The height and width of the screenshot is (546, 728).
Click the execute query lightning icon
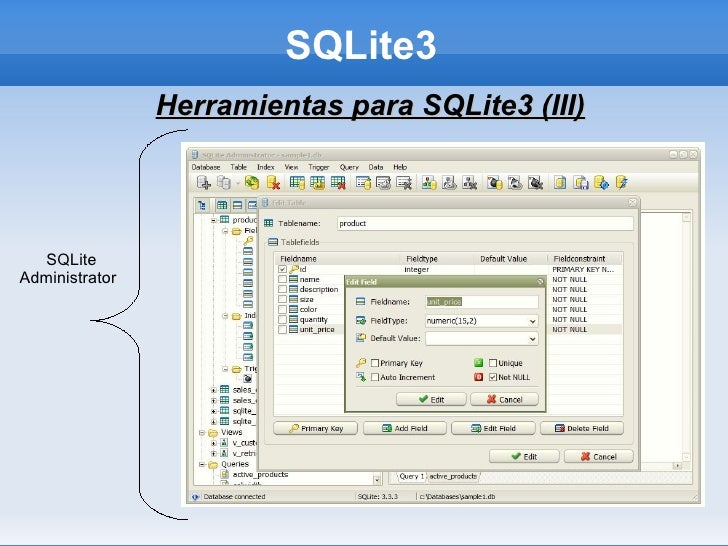pyautogui.click(x=622, y=183)
